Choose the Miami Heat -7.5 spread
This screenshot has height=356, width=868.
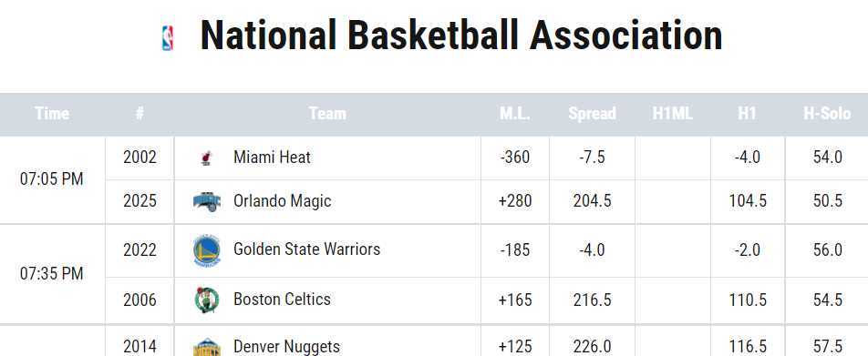pos(592,158)
